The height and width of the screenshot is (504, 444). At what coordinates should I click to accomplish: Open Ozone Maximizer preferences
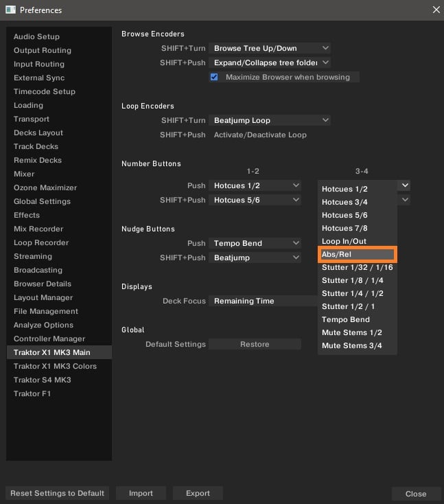coord(59,187)
